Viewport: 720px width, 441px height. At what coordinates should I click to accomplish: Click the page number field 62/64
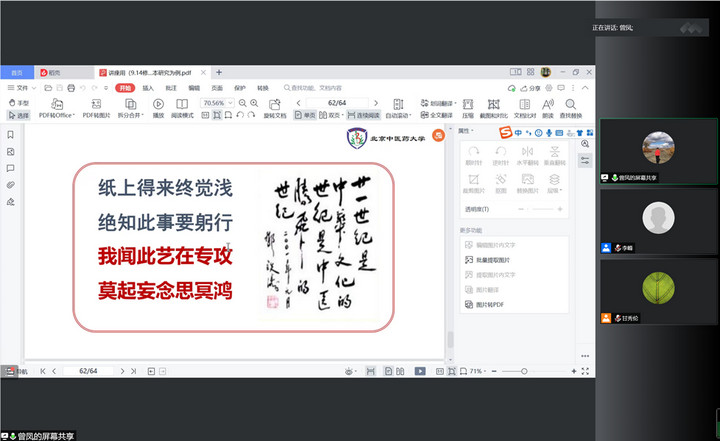(337, 103)
